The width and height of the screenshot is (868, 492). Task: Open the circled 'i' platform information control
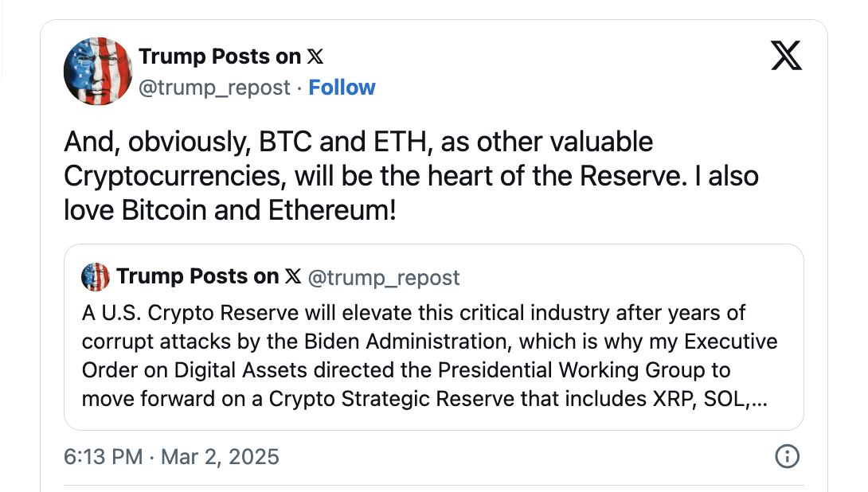point(787,457)
